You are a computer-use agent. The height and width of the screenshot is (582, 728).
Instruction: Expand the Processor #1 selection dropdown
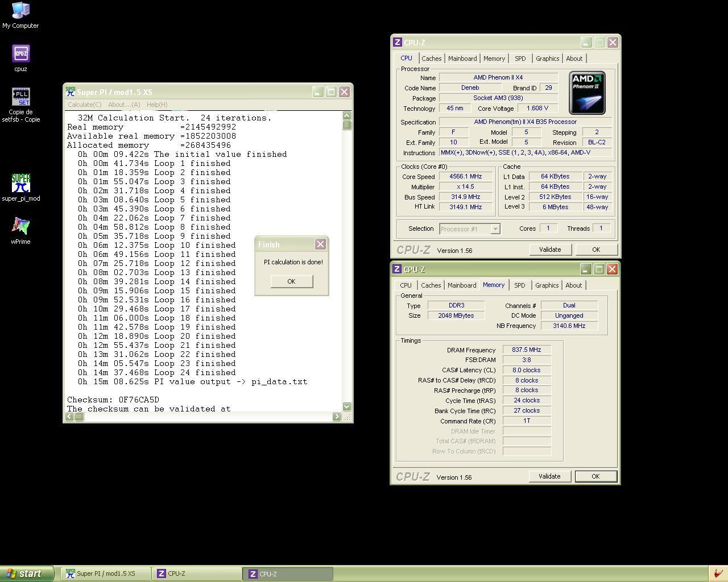[495, 229]
